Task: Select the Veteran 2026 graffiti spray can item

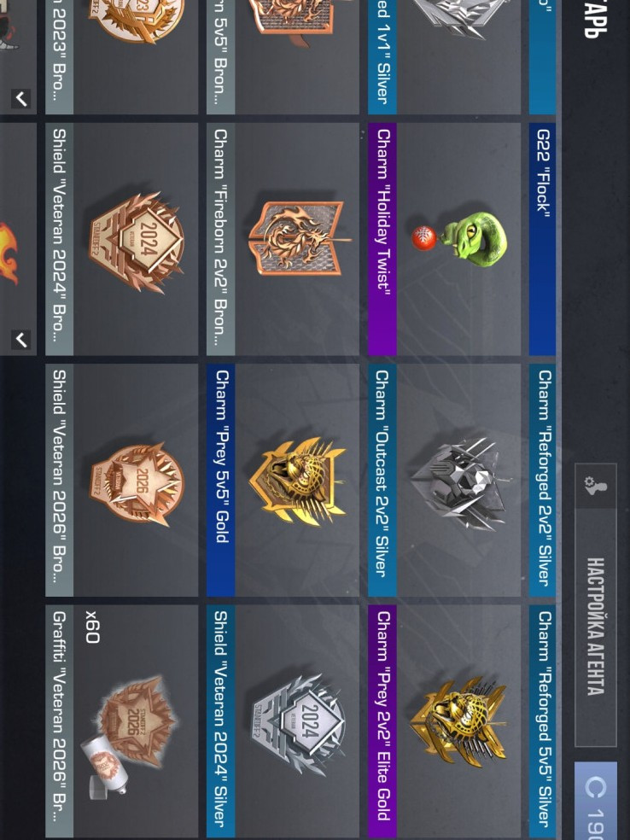Action: (121, 721)
